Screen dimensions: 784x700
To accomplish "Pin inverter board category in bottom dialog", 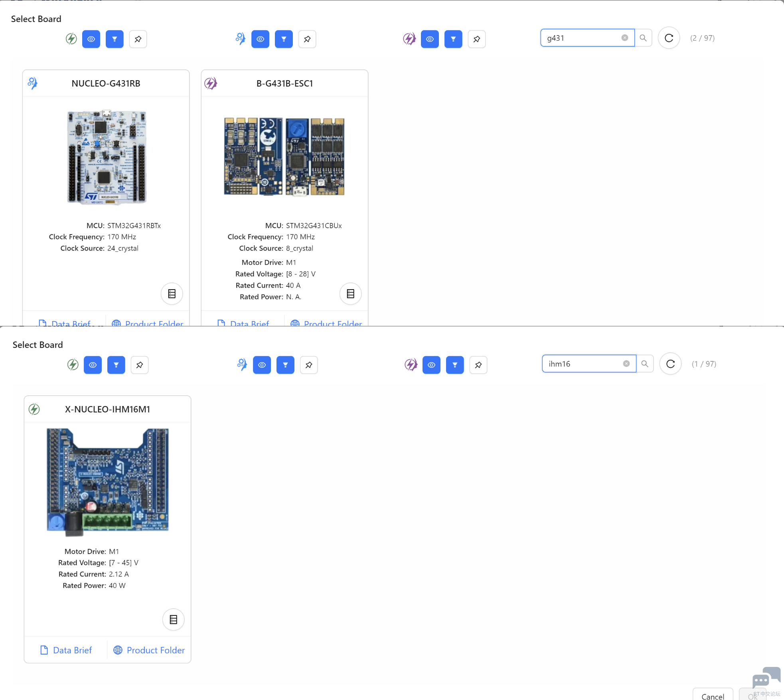I will 478,365.
